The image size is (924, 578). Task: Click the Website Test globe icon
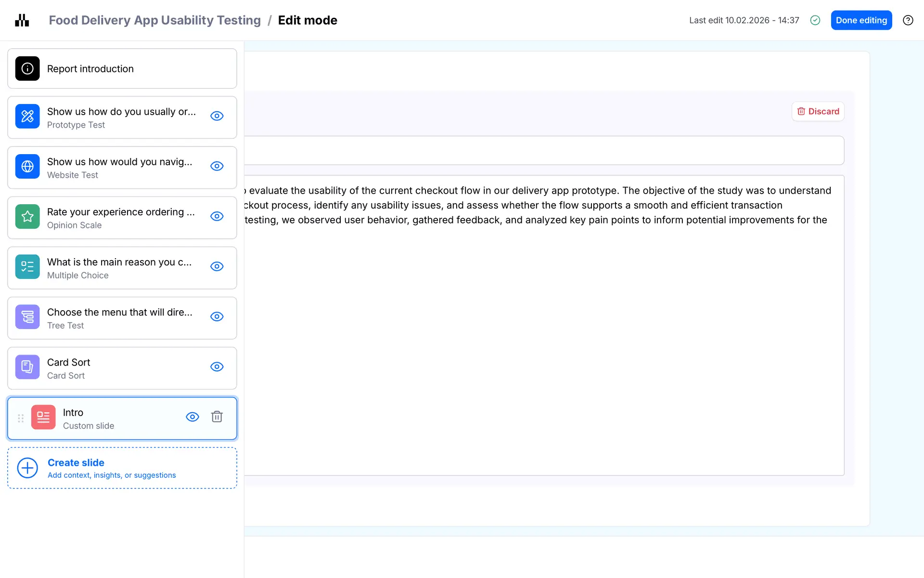(x=27, y=166)
